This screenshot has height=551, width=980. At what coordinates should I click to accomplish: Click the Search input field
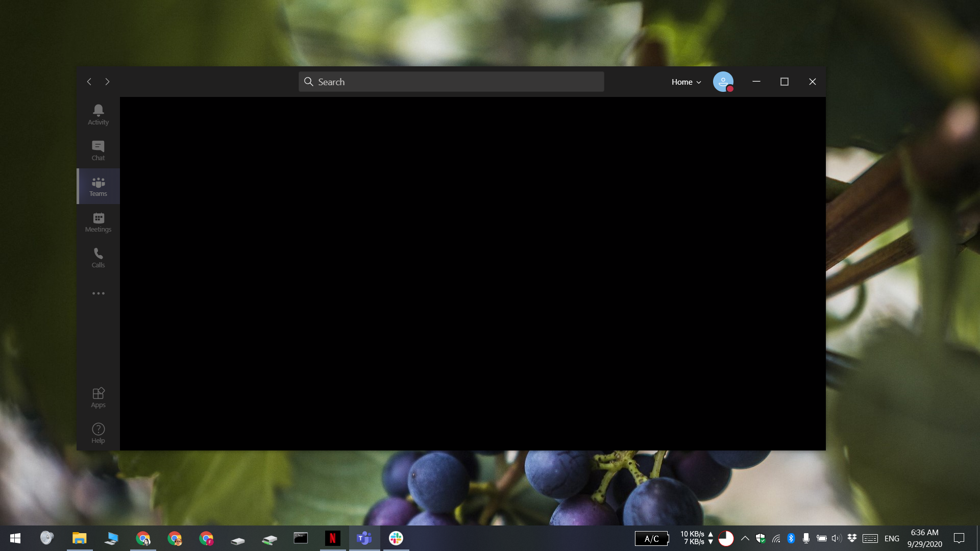[451, 82]
